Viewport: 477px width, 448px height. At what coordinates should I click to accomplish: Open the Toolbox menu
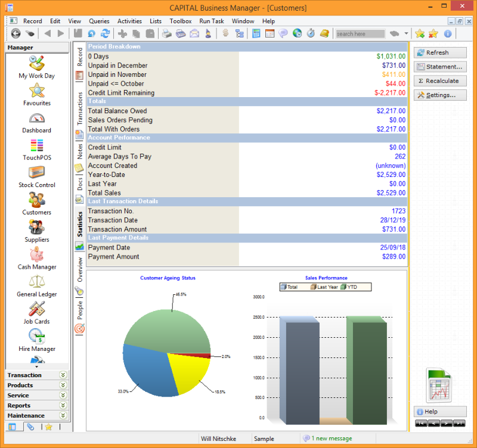click(181, 21)
